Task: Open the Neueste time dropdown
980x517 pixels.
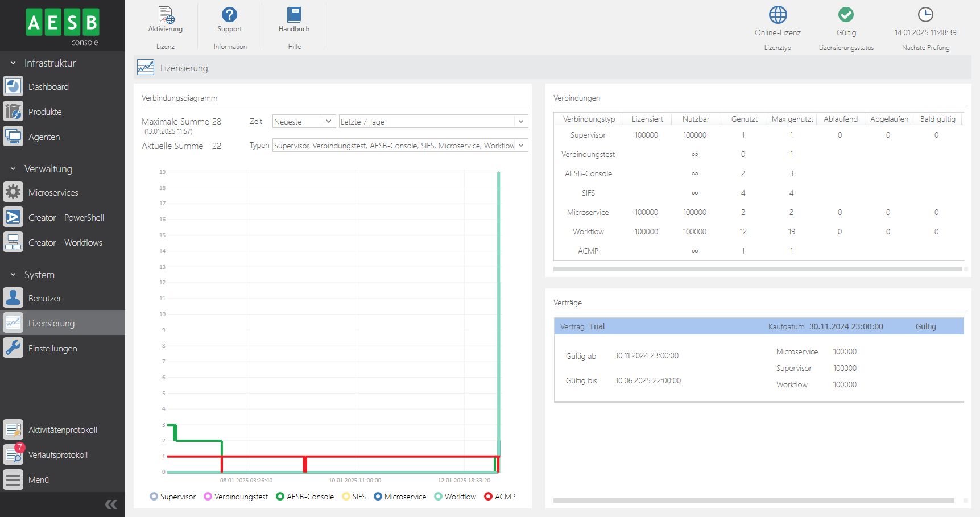Action: 303,122
